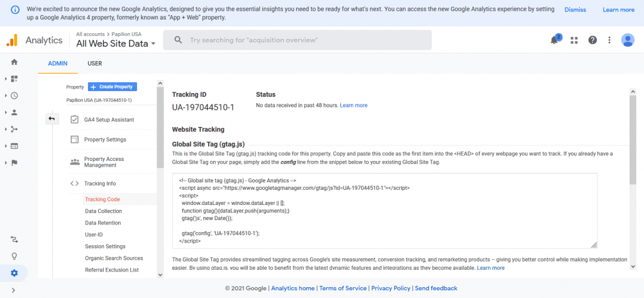Open the Conversions flag icon
Viewport: 644px width, 298px height.
point(14,163)
